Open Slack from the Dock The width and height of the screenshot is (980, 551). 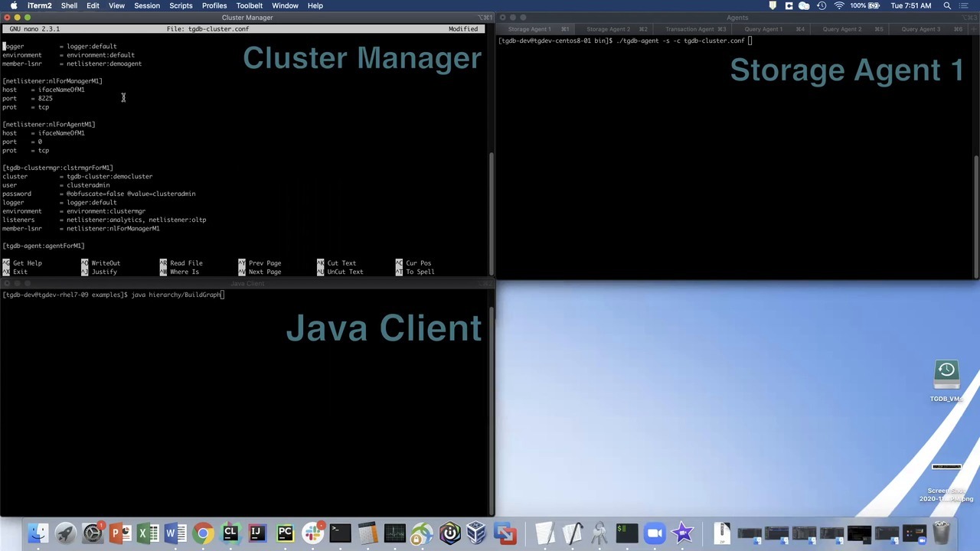pos(312,533)
